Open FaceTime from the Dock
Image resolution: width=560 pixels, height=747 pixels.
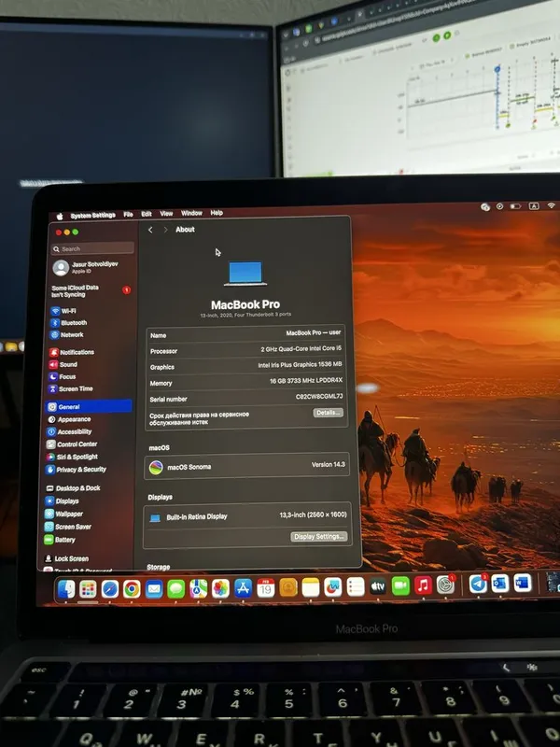[x=400, y=586]
